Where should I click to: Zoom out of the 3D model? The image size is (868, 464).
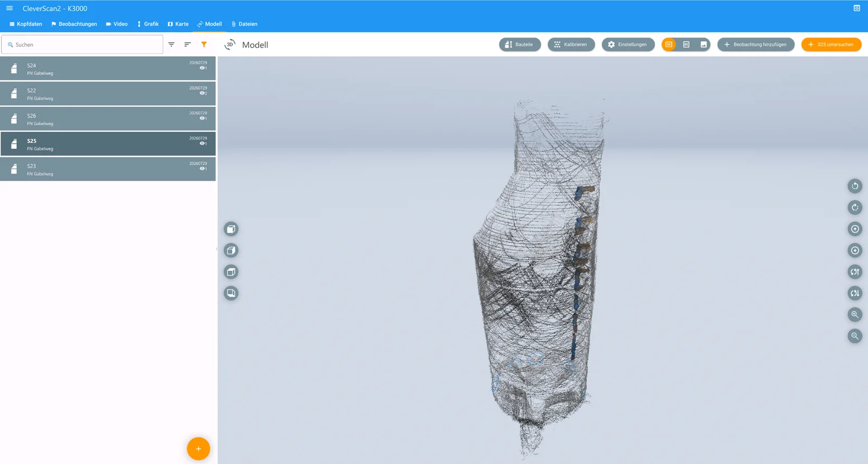click(855, 336)
